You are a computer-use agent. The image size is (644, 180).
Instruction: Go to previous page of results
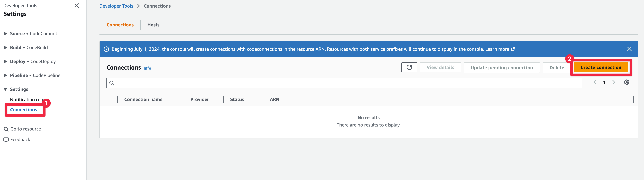pos(595,82)
